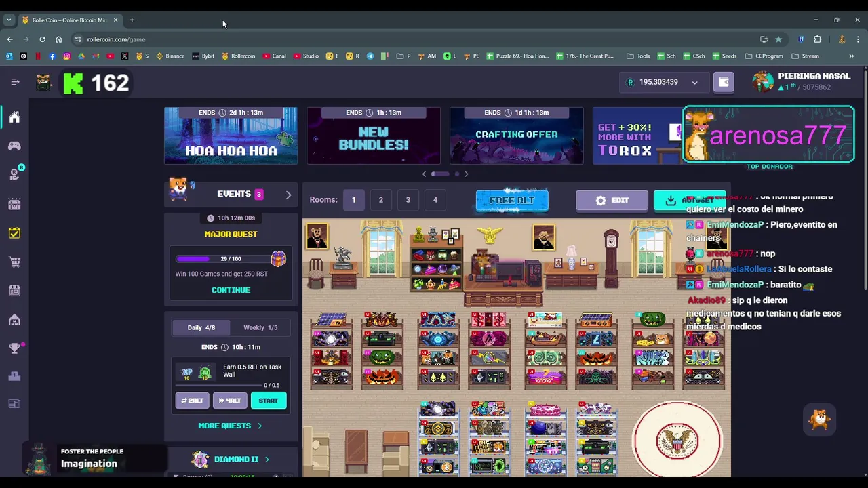Select the Daily 4/8 quests tab
868x488 pixels.
click(x=201, y=327)
